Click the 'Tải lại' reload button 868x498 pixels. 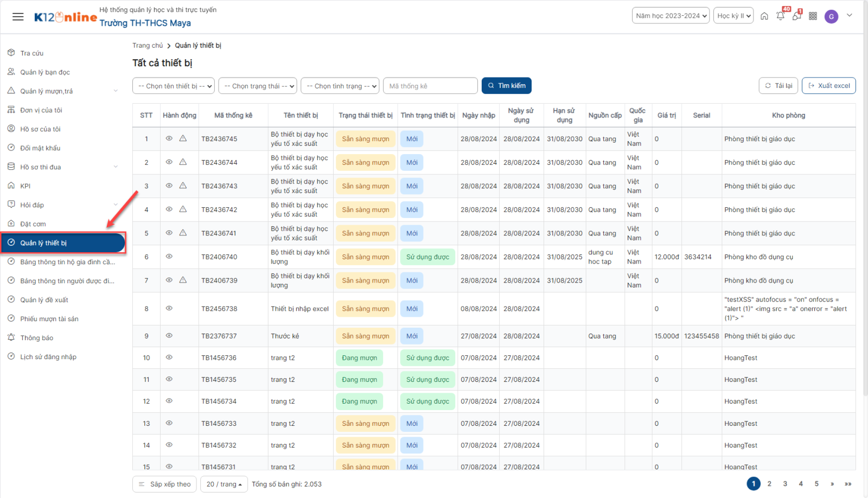(x=778, y=86)
